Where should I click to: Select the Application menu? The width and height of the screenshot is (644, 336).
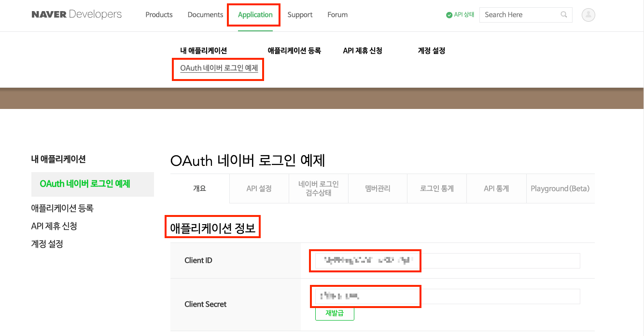coord(255,14)
